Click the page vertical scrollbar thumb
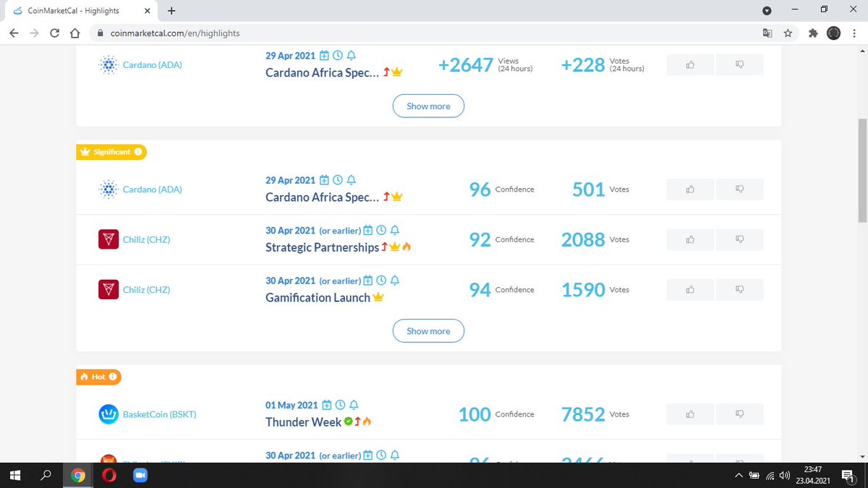868x488 pixels. (x=861, y=171)
